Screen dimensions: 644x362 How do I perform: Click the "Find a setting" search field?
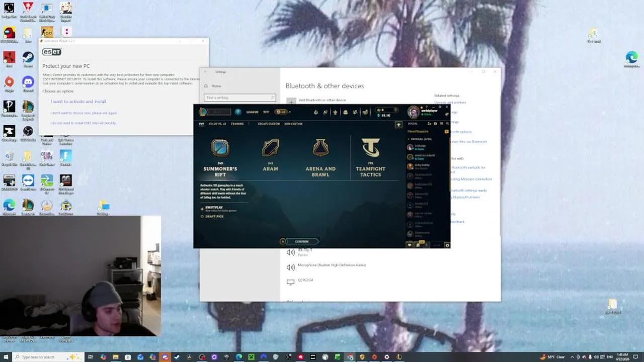pyautogui.click(x=239, y=97)
